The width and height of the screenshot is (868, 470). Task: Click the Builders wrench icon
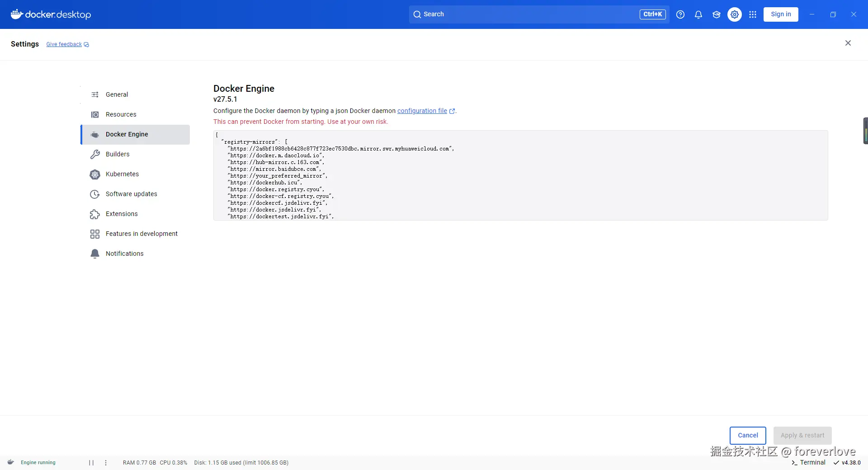coord(95,154)
